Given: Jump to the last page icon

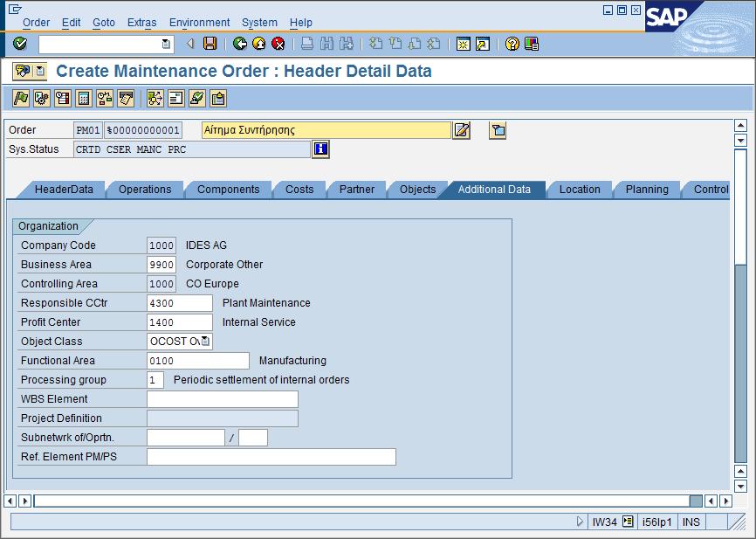Looking at the screenshot, I should (434, 44).
